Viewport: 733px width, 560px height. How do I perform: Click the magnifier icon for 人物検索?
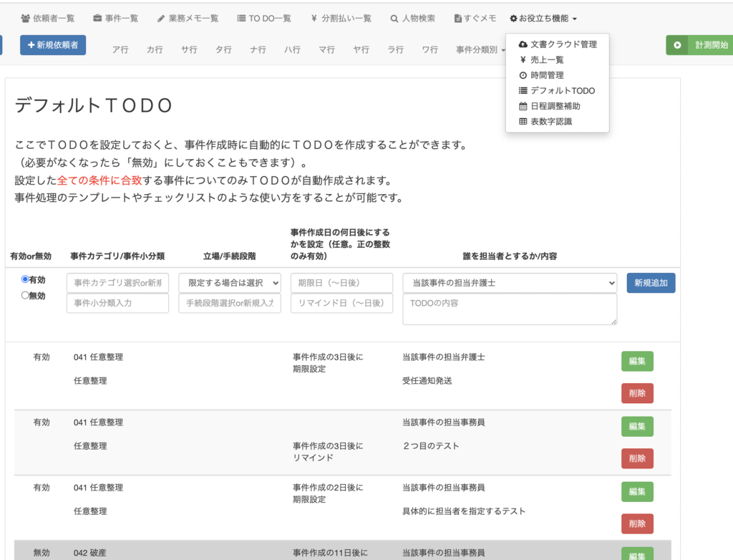[394, 19]
